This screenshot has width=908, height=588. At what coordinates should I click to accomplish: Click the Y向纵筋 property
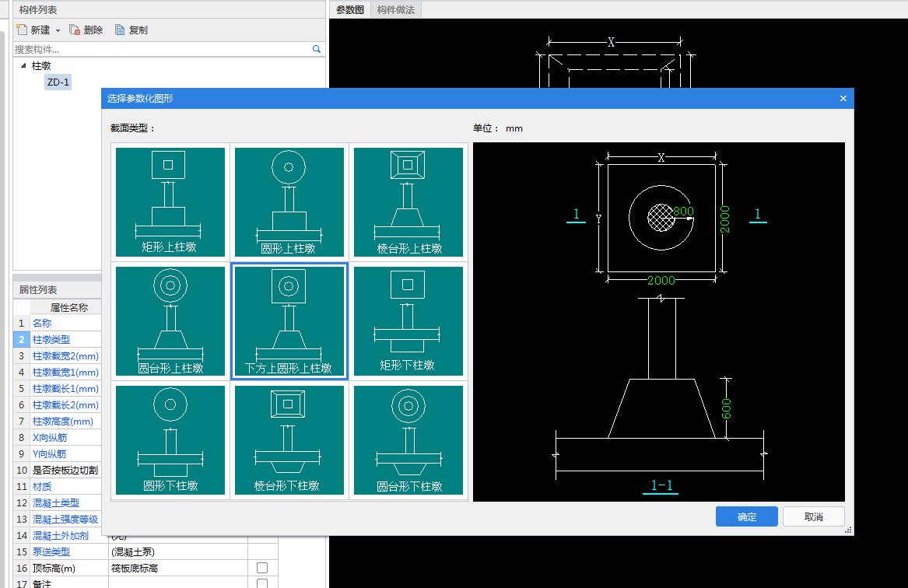[x=49, y=453]
